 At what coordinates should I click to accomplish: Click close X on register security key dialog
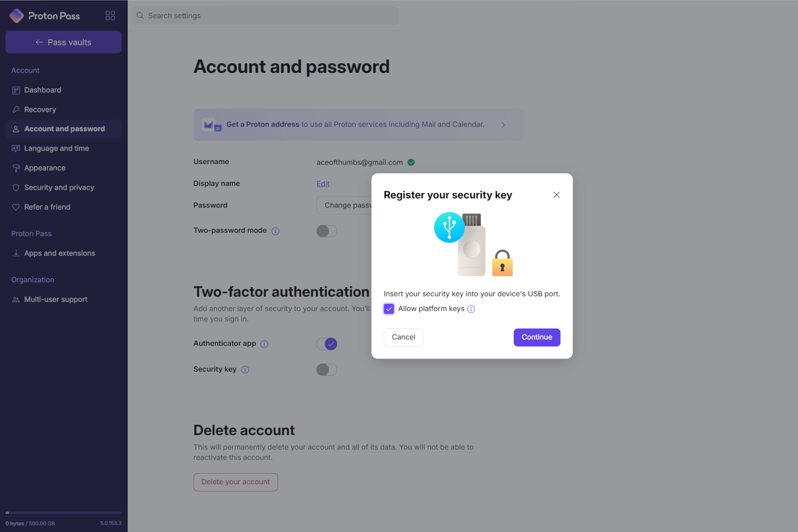557,195
